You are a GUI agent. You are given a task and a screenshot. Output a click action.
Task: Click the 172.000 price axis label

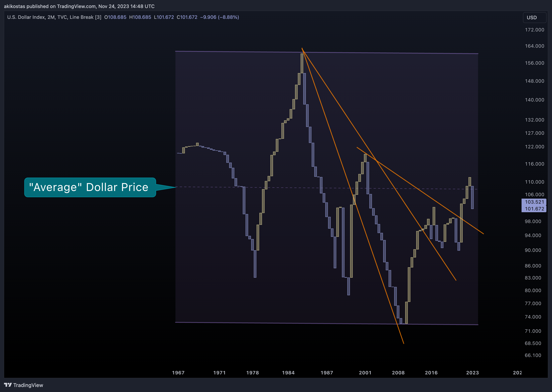click(x=535, y=30)
